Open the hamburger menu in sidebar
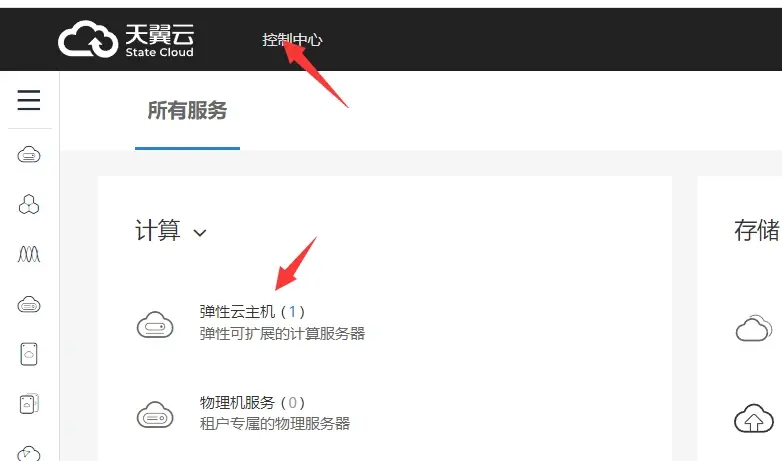This screenshot has width=782, height=461. [x=28, y=100]
